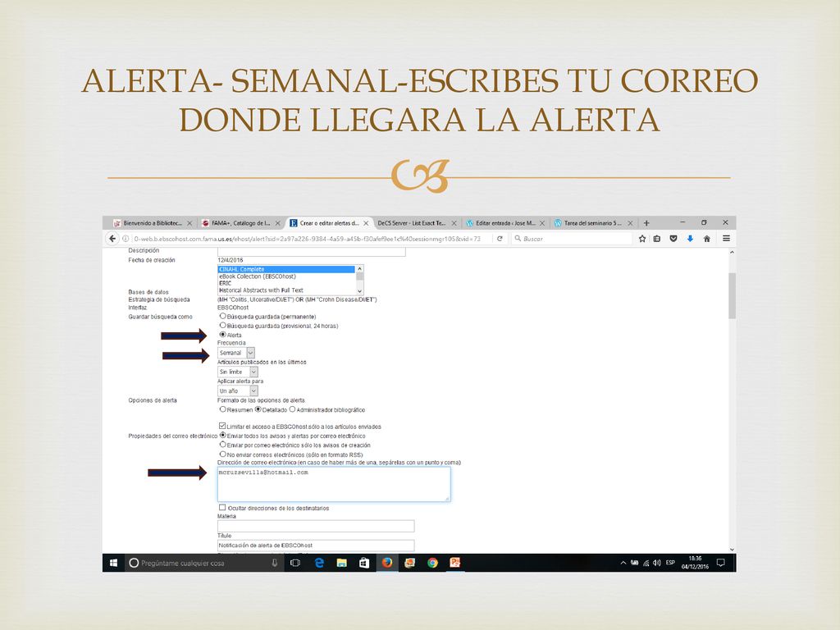Click the Buscar search box
Image resolution: width=840 pixels, height=630 pixels.
tap(571, 239)
